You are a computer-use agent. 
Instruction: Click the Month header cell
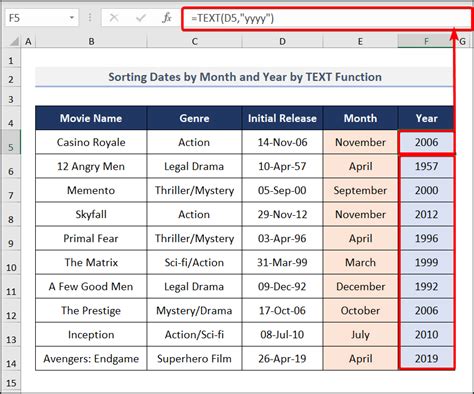(360, 118)
